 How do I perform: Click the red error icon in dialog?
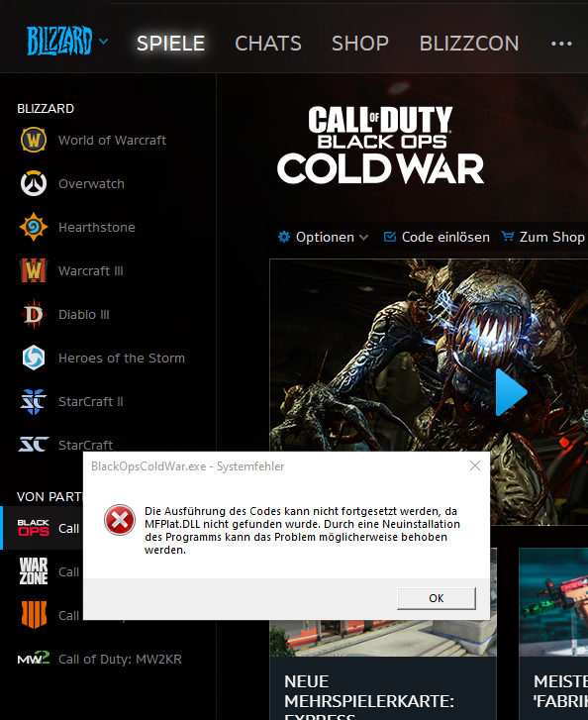pyautogui.click(x=120, y=520)
